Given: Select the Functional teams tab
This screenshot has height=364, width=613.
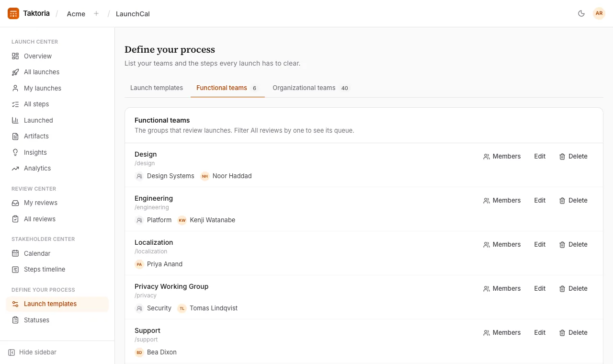Looking at the screenshot, I should [227, 88].
